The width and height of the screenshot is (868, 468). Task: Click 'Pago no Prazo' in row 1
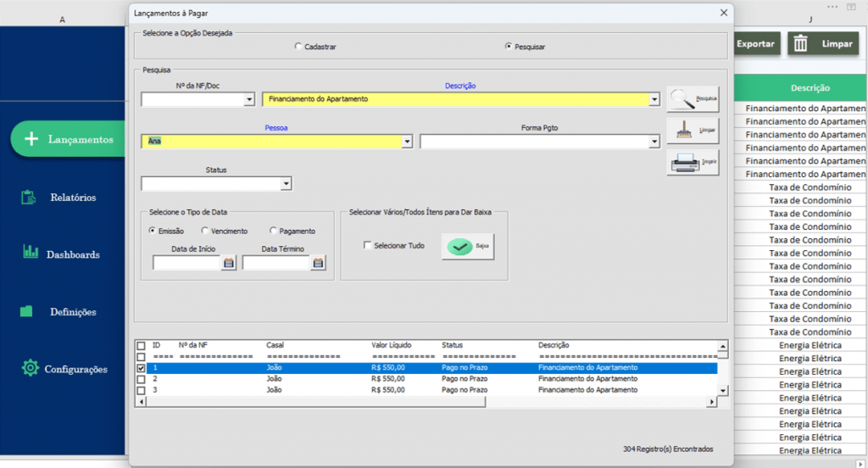point(465,368)
